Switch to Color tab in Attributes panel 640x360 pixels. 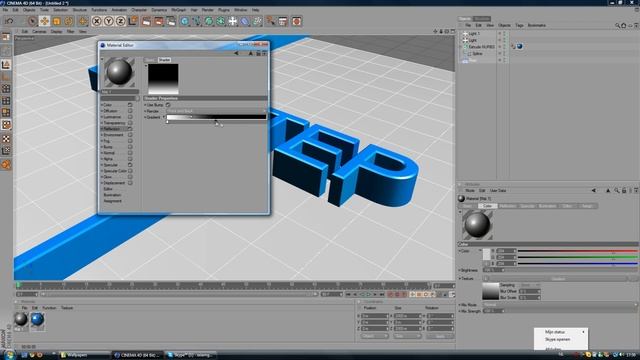coord(487,206)
